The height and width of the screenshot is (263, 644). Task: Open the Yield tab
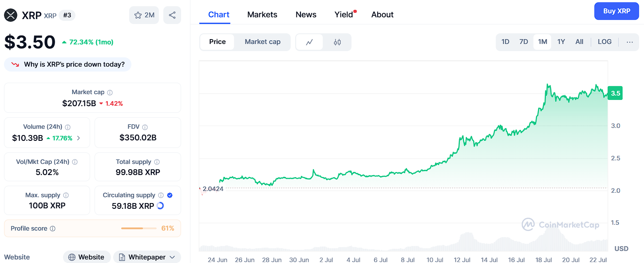344,15
